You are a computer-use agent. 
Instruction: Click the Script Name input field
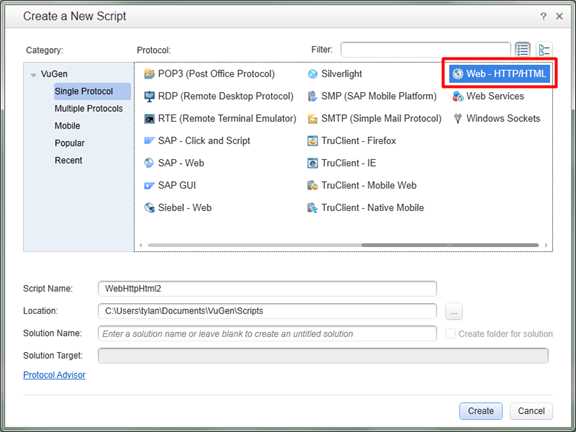tap(267, 289)
